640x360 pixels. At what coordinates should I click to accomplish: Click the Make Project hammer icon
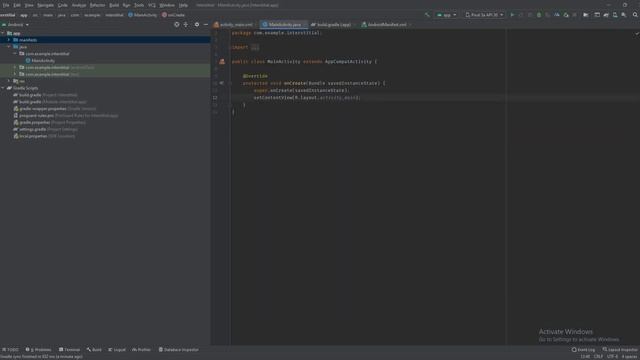pos(427,15)
